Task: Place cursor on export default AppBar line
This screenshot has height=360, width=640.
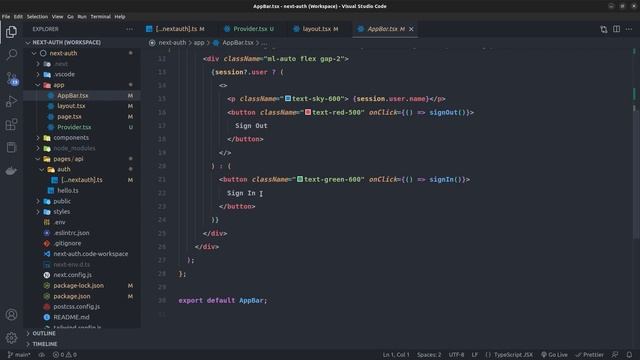Action: pos(222,300)
